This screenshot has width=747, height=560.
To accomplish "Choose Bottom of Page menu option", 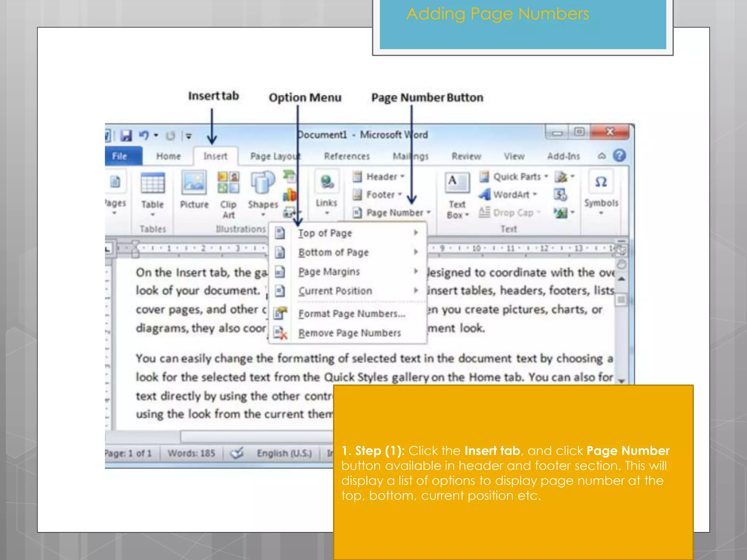I will [333, 252].
